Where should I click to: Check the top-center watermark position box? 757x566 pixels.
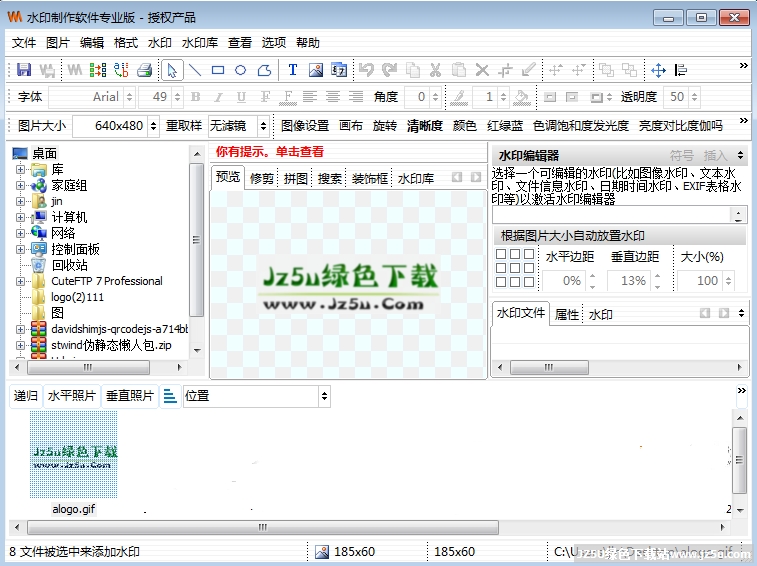(515, 254)
